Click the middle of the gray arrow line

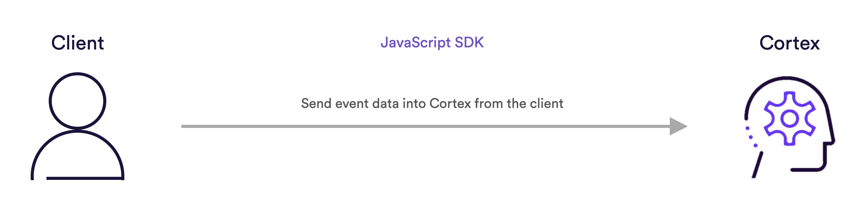425,126
